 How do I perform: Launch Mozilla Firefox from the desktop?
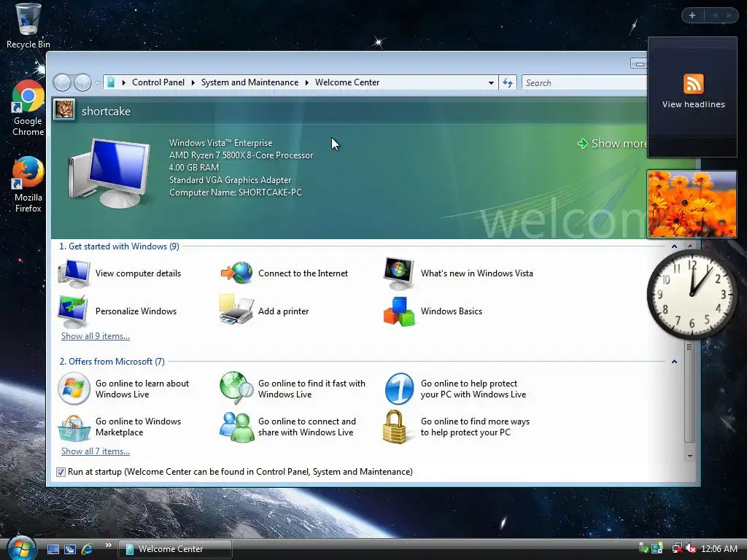[28, 184]
